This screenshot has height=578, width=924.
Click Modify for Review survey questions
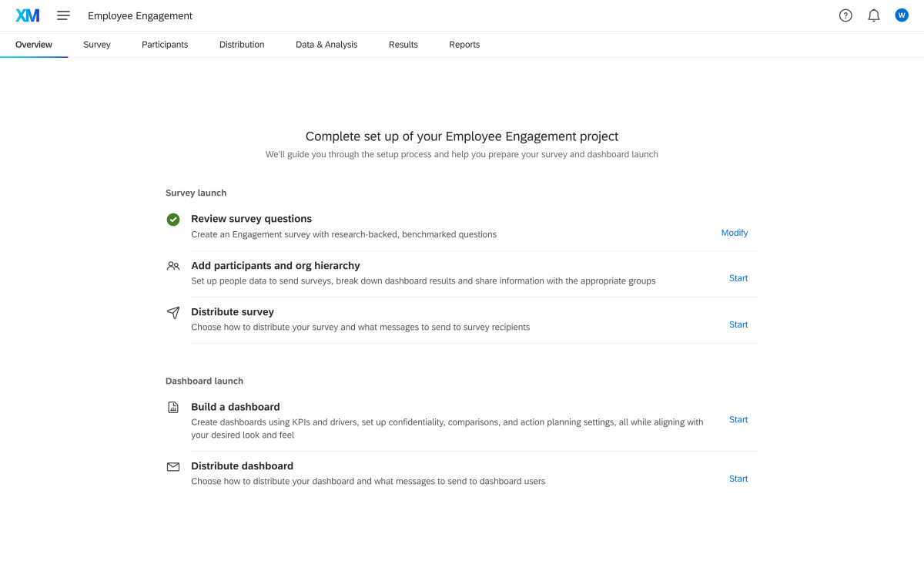point(735,233)
